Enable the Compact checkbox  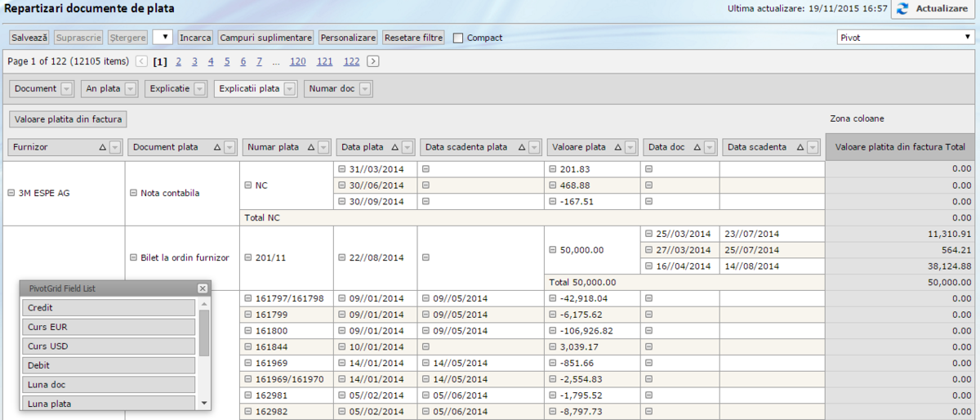[458, 38]
